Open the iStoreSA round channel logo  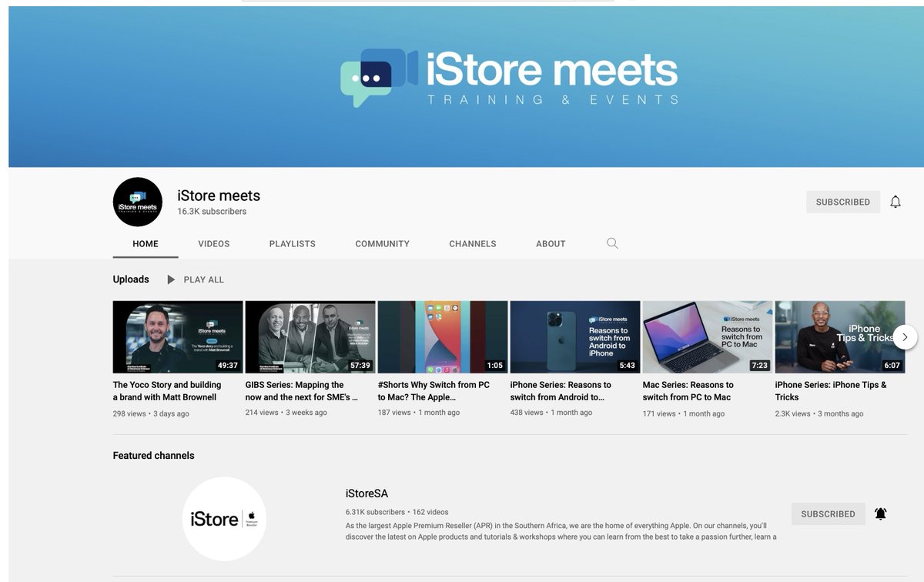point(224,518)
